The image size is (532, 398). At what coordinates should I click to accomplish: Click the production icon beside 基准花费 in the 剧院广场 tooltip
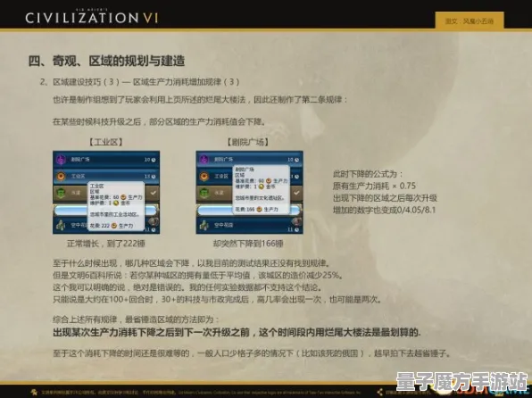pyautogui.click(x=269, y=181)
